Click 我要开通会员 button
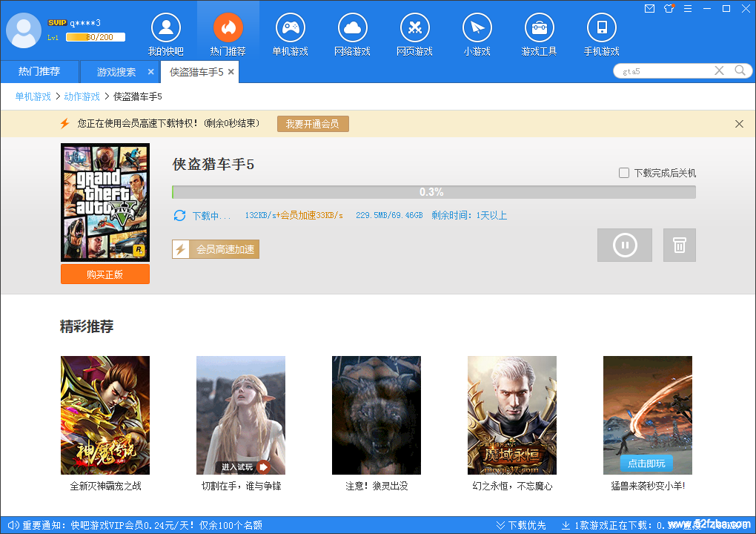This screenshot has width=756, height=534. pyautogui.click(x=313, y=124)
